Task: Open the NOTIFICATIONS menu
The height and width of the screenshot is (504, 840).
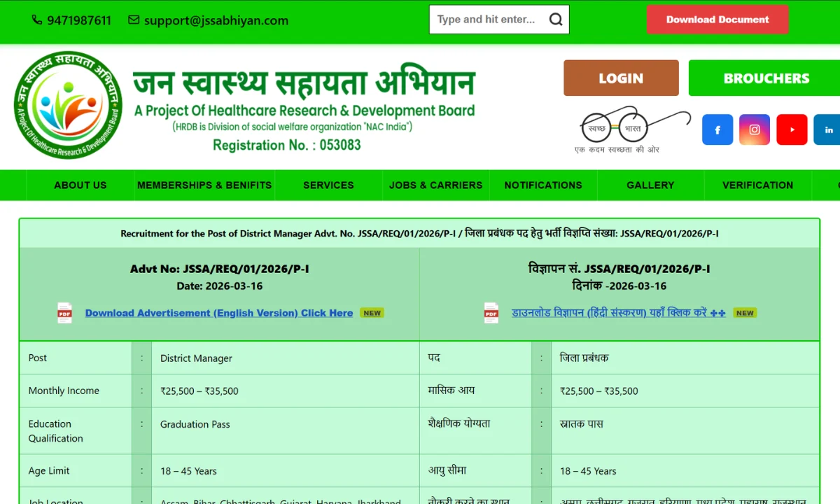Action: click(x=543, y=185)
